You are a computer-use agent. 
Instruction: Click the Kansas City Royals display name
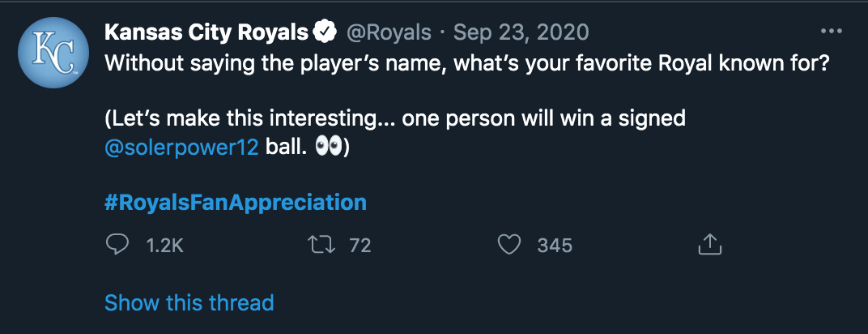(x=207, y=33)
